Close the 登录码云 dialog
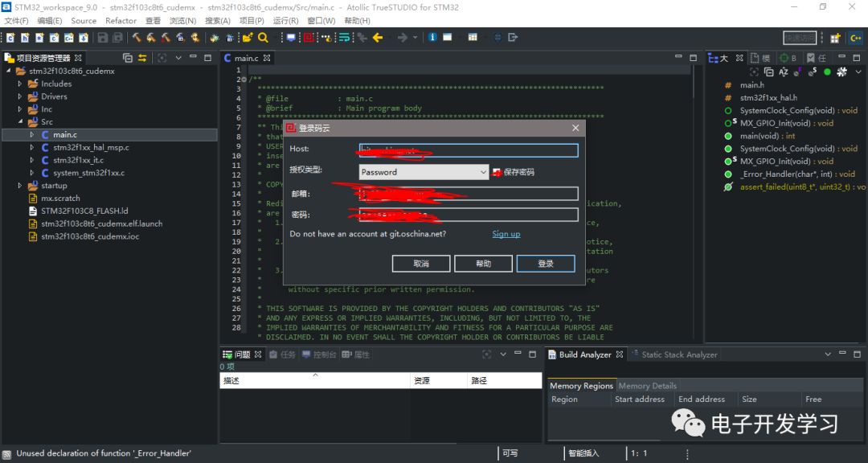This screenshot has height=463, width=868. 575,128
